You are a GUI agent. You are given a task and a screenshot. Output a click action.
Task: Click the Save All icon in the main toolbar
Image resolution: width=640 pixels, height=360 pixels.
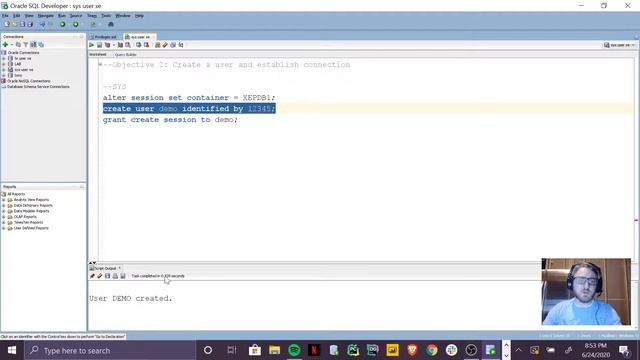pos(30,24)
